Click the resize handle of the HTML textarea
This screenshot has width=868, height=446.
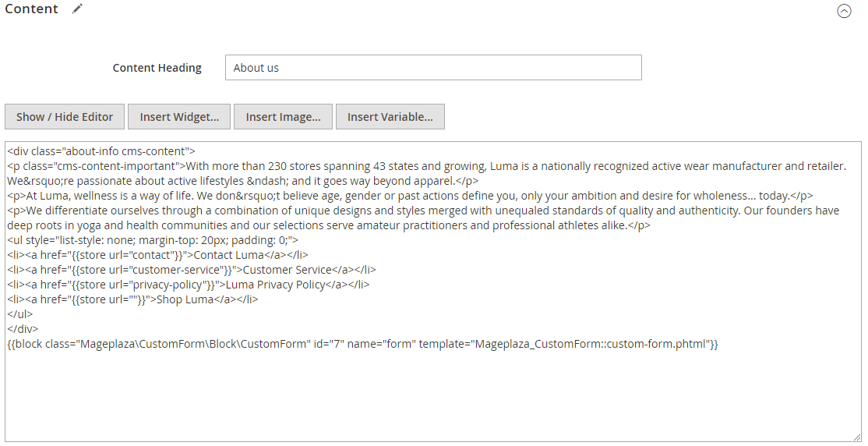[856, 437]
